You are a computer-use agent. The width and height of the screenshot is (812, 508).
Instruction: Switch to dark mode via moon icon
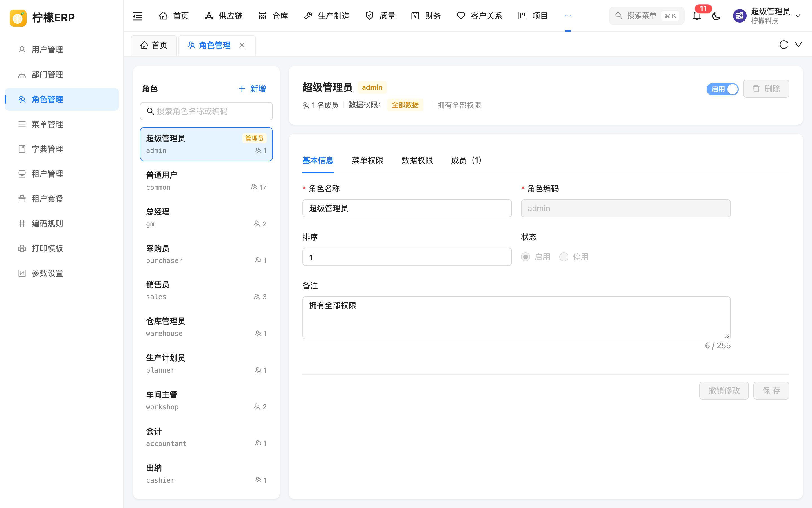(716, 16)
